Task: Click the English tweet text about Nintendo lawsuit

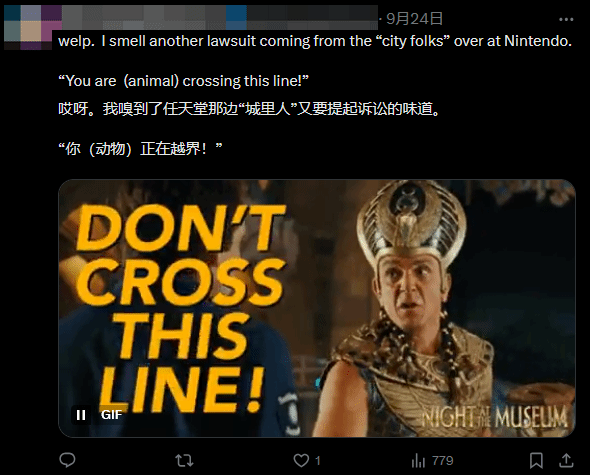Action: pyautogui.click(x=315, y=61)
